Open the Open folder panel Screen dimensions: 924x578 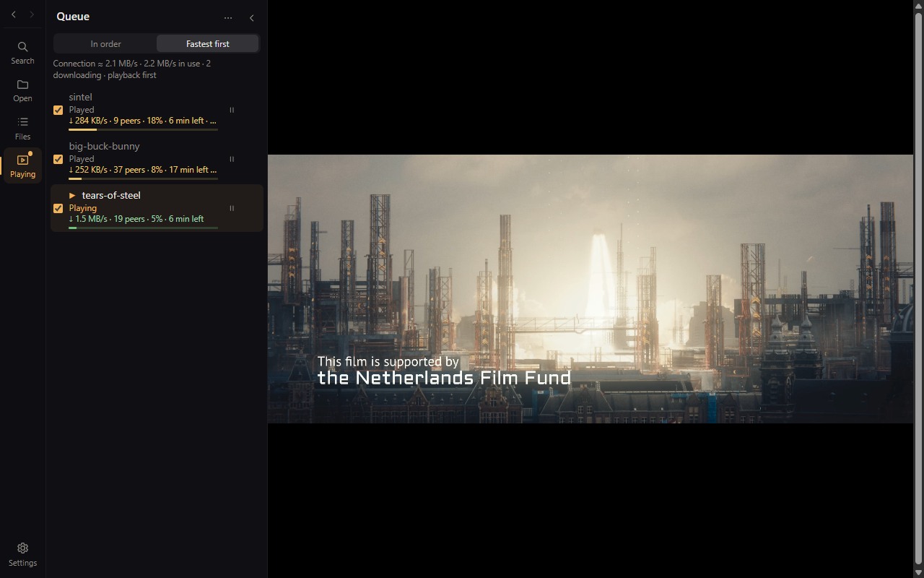[x=22, y=90]
